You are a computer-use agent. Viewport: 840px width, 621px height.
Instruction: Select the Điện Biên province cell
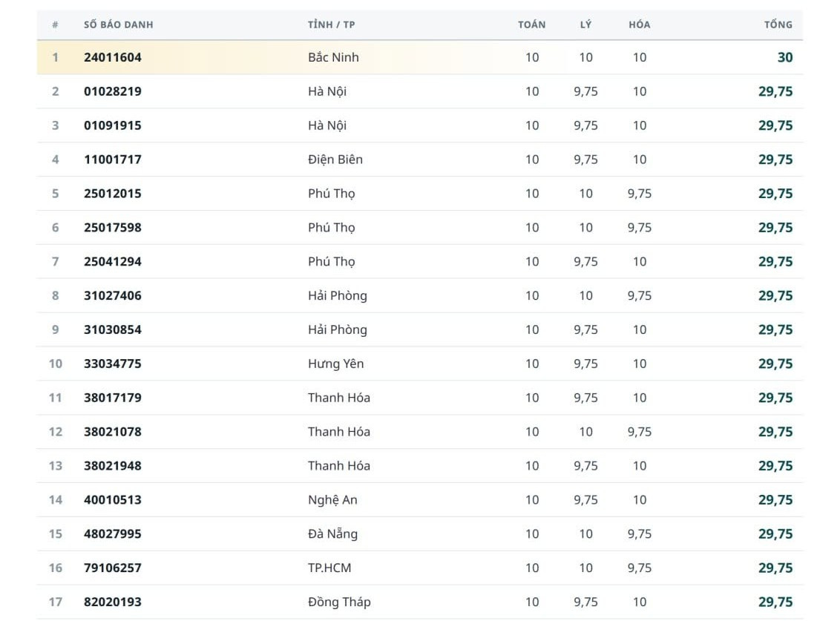pyautogui.click(x=335, y=160)
